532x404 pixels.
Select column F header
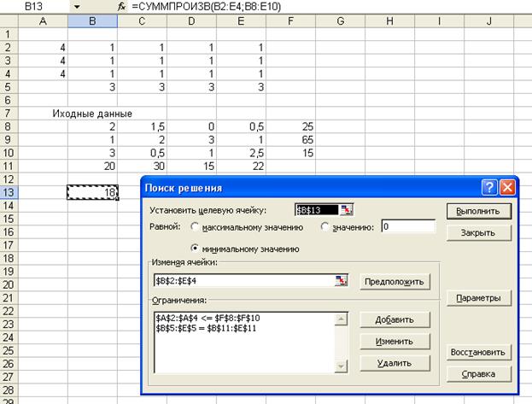pyautogui.click(x=291, y=21)
